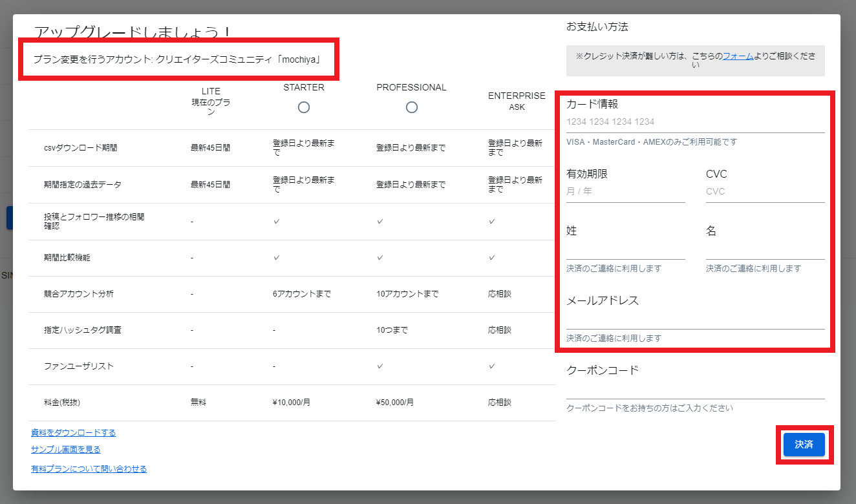Click the 名 first name field
Viewport: 856px width, 504px height.
[765, 249]
